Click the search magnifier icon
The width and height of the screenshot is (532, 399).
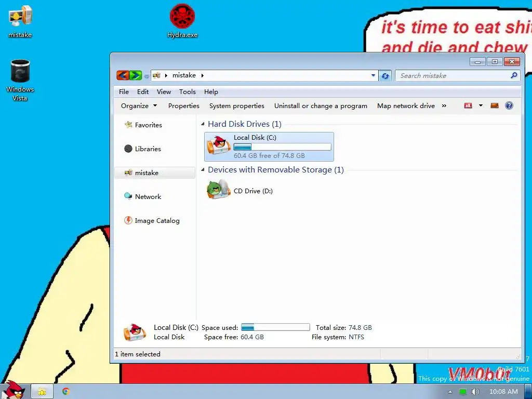[514, 75]
